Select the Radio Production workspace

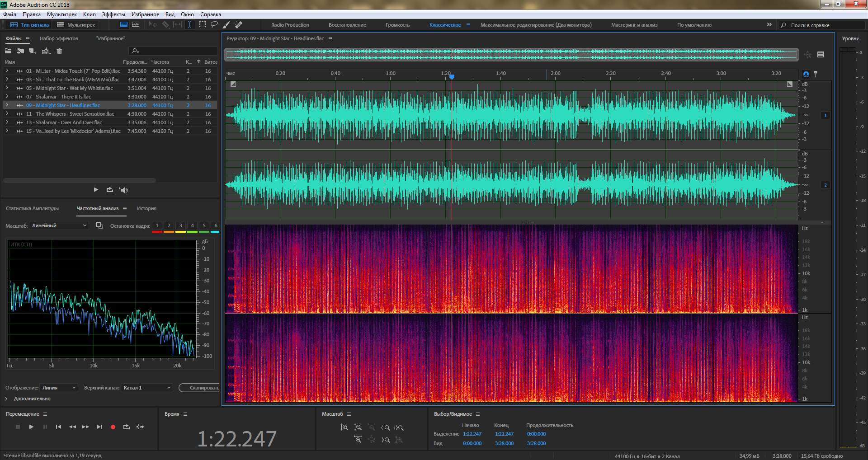tap(290, 25)
